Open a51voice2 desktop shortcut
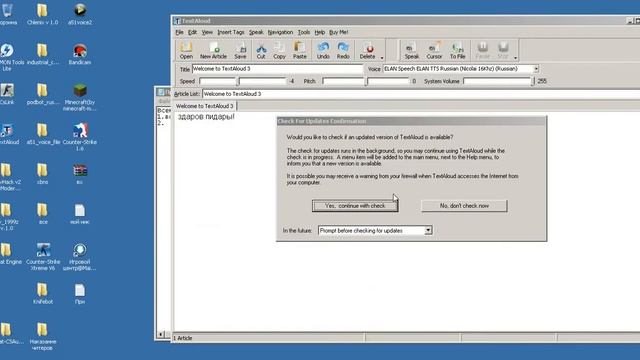The image size is (640, 360). coord(80,14)
